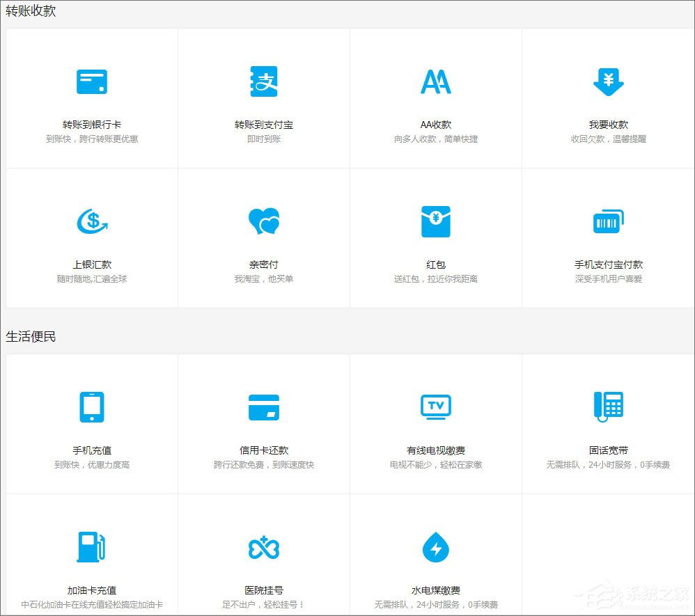Open the 医院挂号 hospital registration icon
Image resolution: width=695 pixels, height=616 pixels.
(x=263, y=547)
